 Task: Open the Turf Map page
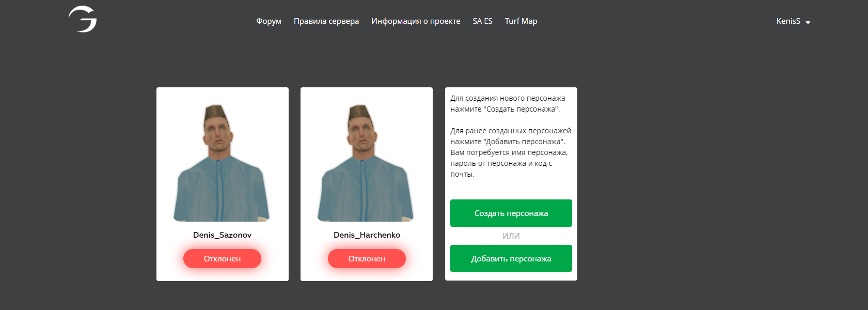pyautogui.click(x=521, y=21)
